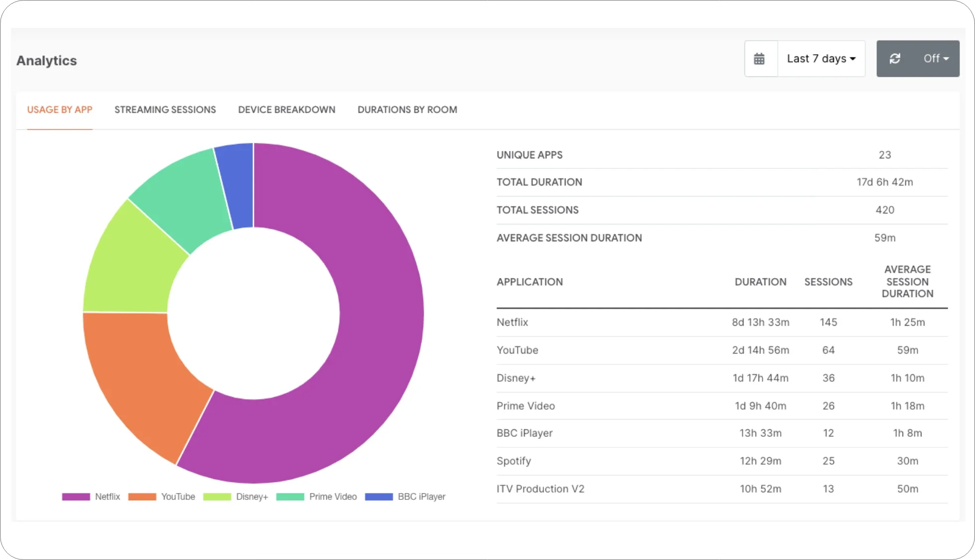Return to the Usage by App tab
Image resolution: width=975 pixels, height=560 pixels.
[60, 110]
